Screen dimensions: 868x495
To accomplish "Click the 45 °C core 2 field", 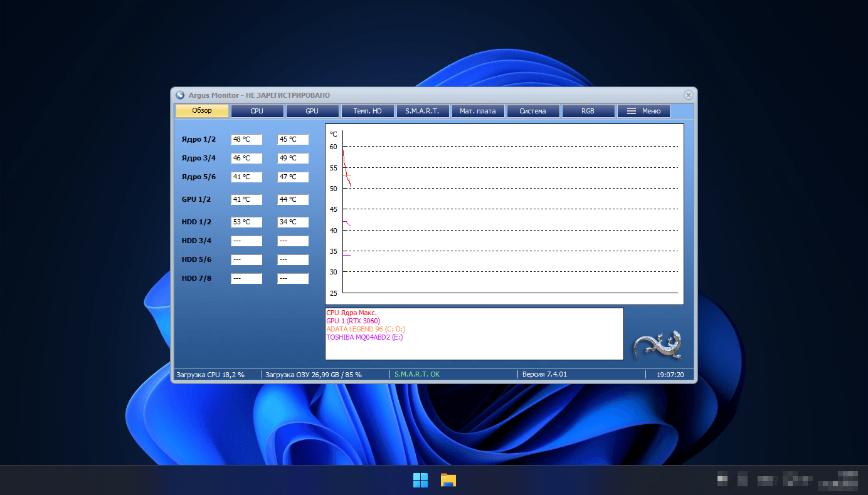I will click(293, 139).
